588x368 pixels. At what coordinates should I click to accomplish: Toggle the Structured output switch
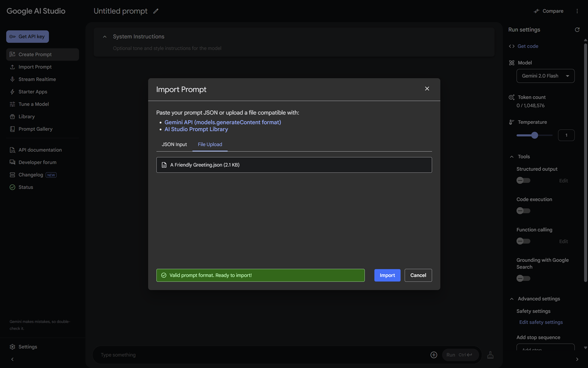click(523, 180)
